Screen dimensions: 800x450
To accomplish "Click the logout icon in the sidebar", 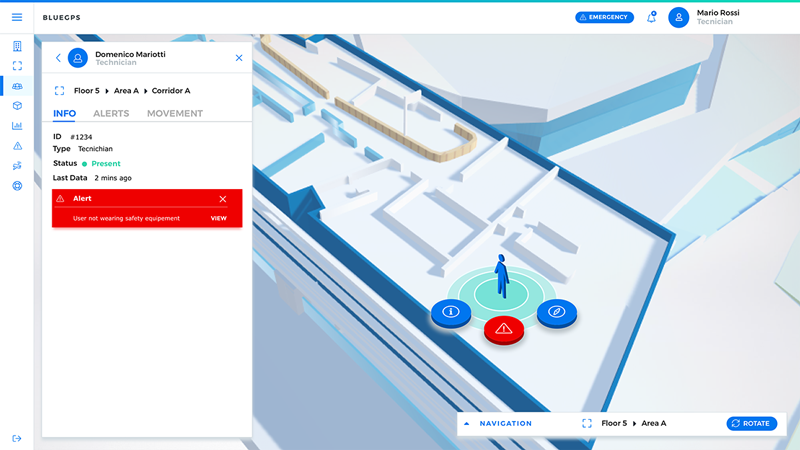I will click(17, 438).
